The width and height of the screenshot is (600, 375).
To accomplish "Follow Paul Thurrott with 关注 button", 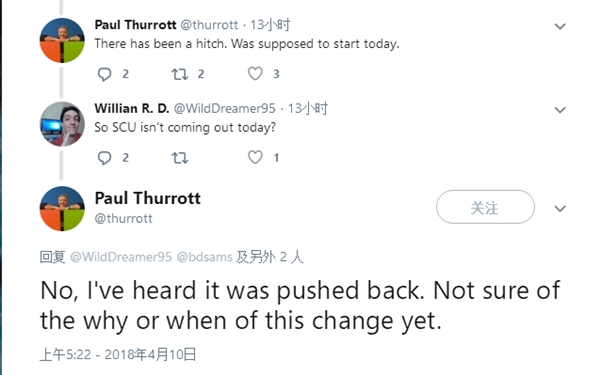I will [485, 207].
